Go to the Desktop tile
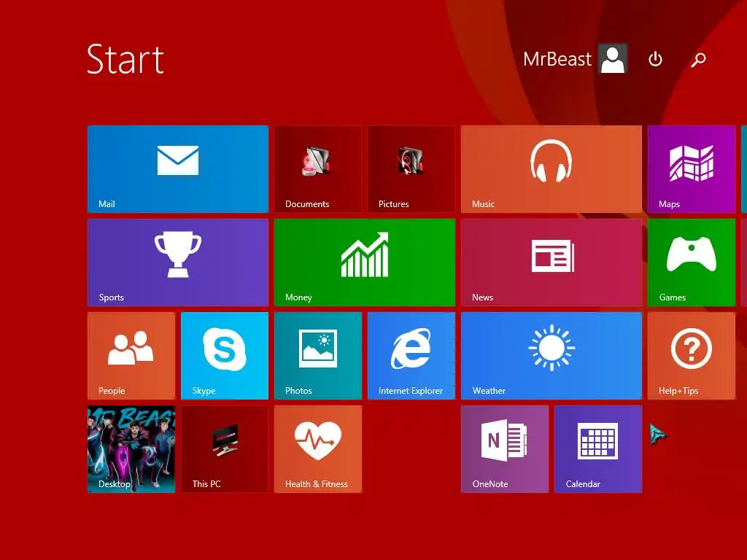 (131, 449)
